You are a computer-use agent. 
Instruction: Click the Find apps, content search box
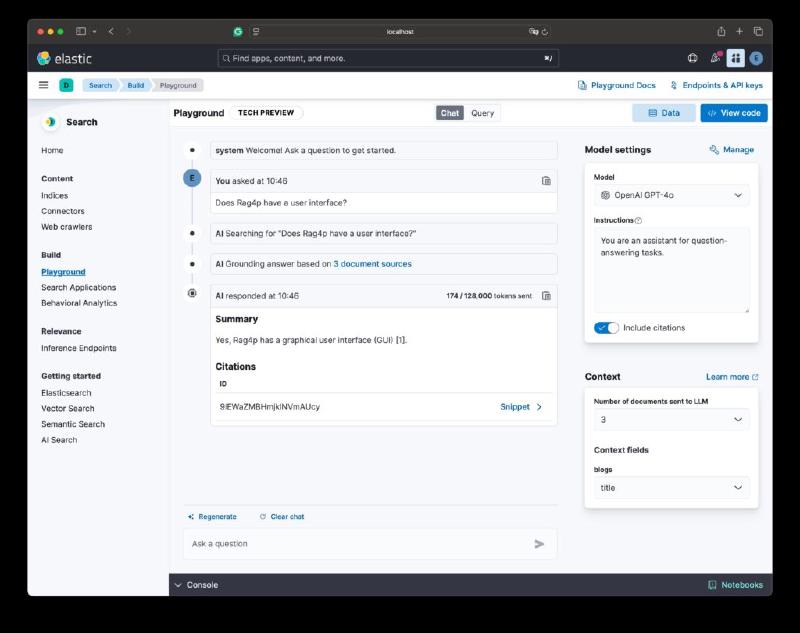(388, 58)
